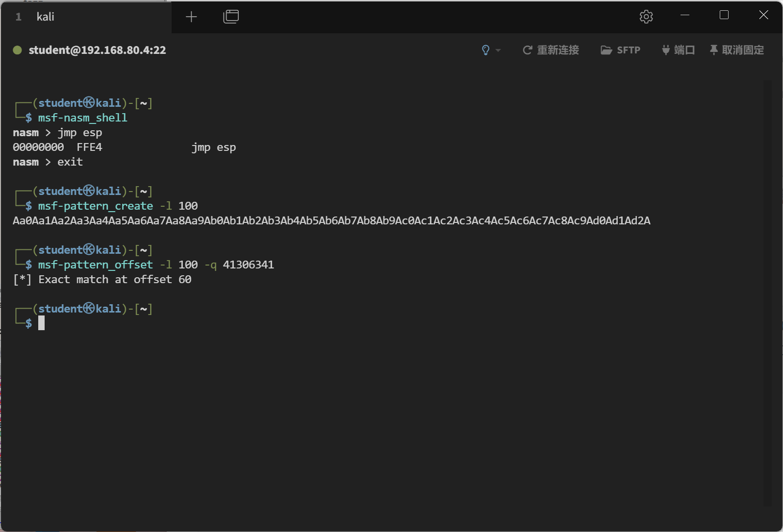Image resolution: width=783 pixels, height=532 pixels.
Task: Click the msf-pattern_create pattern output string
Action: tap(331, 221)
